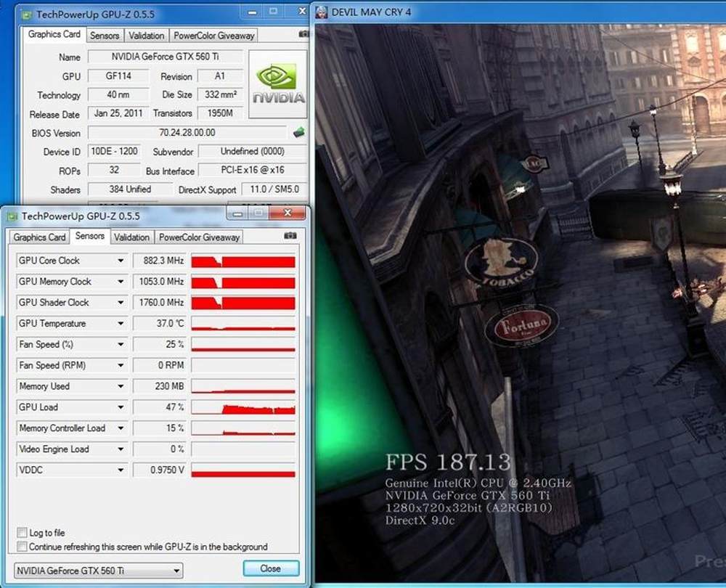Click the FPS 187.13 readout in game window
The width and height of the screenshot is (726, 588).
(448, 462)
